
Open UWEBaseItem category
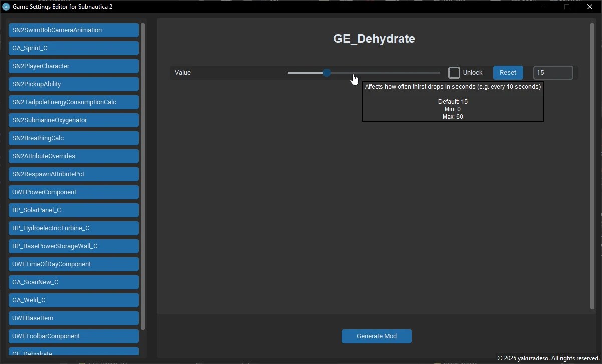point(73,318)
